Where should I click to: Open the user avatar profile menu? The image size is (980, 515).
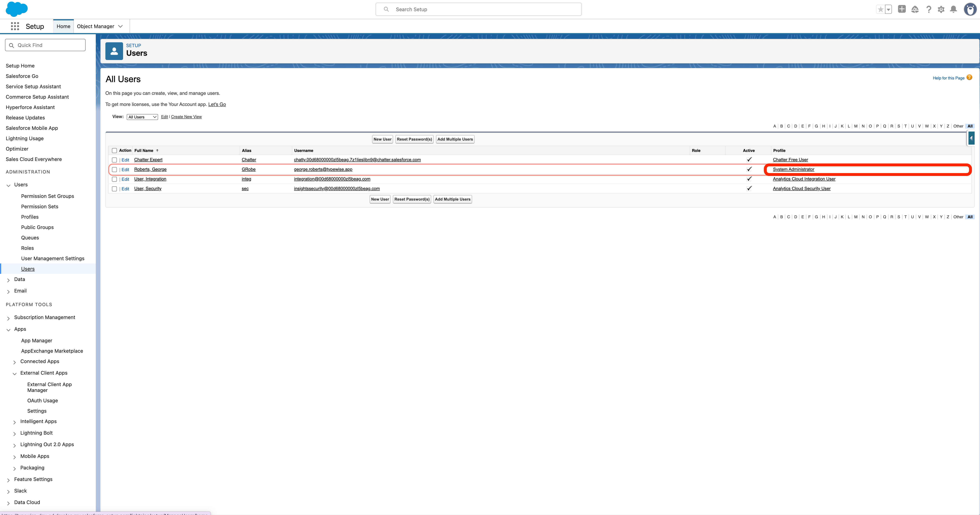click(x=969, y=9)
